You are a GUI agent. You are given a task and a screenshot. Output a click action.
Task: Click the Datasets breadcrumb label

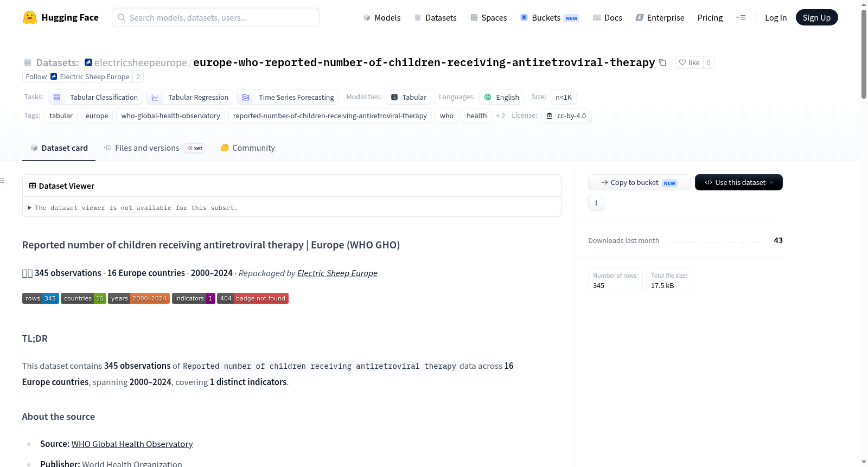point(57,62)
